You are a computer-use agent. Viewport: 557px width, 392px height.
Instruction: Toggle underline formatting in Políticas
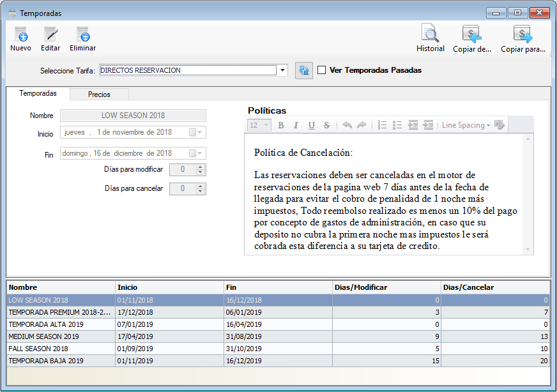click(312, 125)
